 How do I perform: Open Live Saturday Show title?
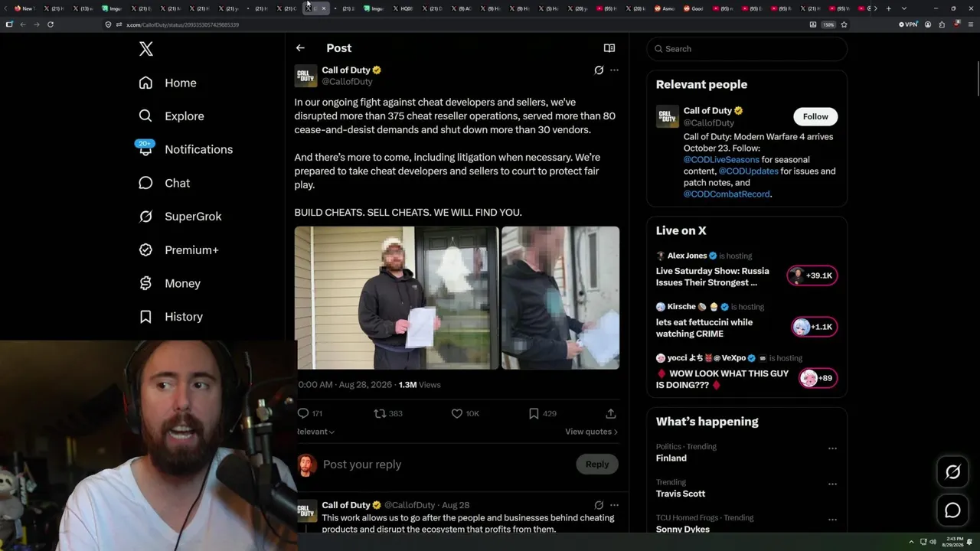coord(712,277)
